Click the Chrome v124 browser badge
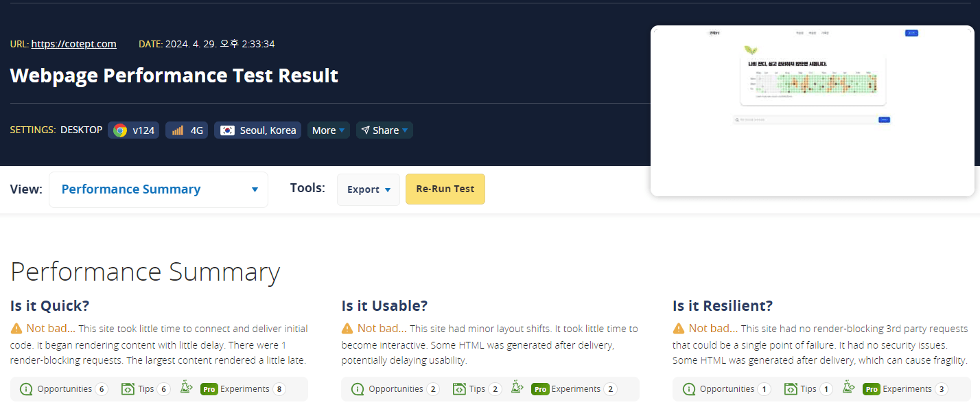Image resolution: width=980 pixels, height=420 pixels. (x=134, y=130)
